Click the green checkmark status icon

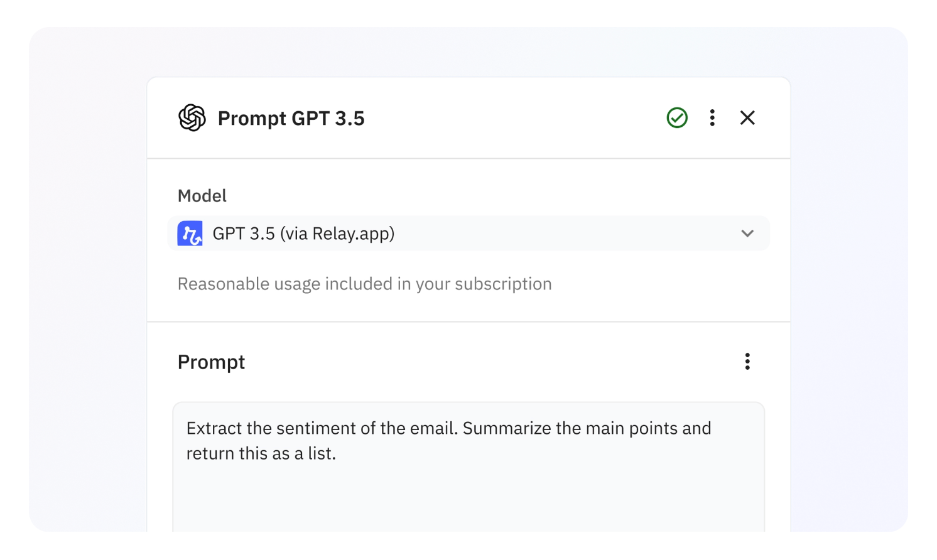pyautogui.click(x=677, y=118)
